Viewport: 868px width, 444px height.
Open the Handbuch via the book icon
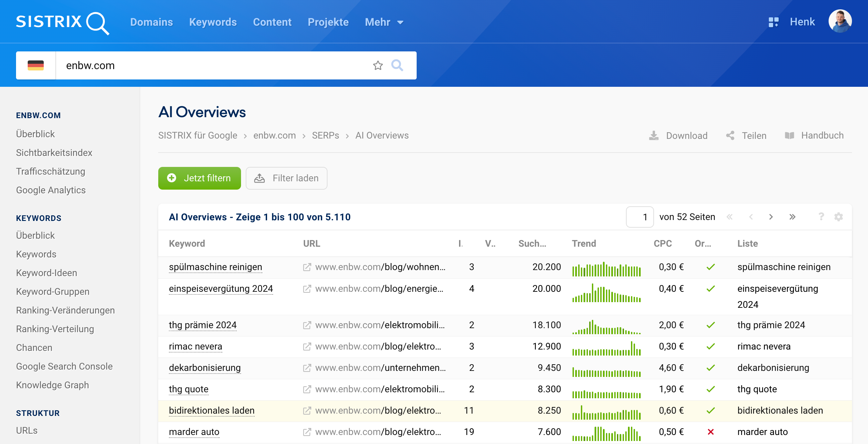click(x=790, y=136)
